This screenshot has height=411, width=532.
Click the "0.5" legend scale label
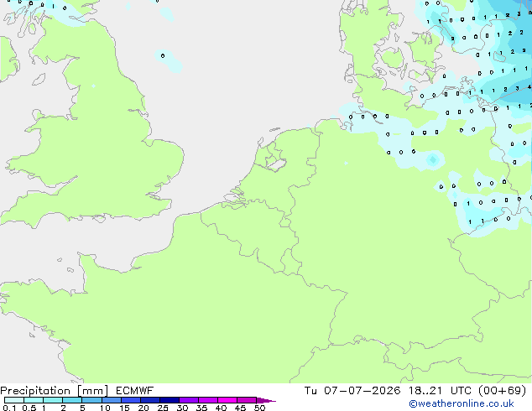[29, 408]
